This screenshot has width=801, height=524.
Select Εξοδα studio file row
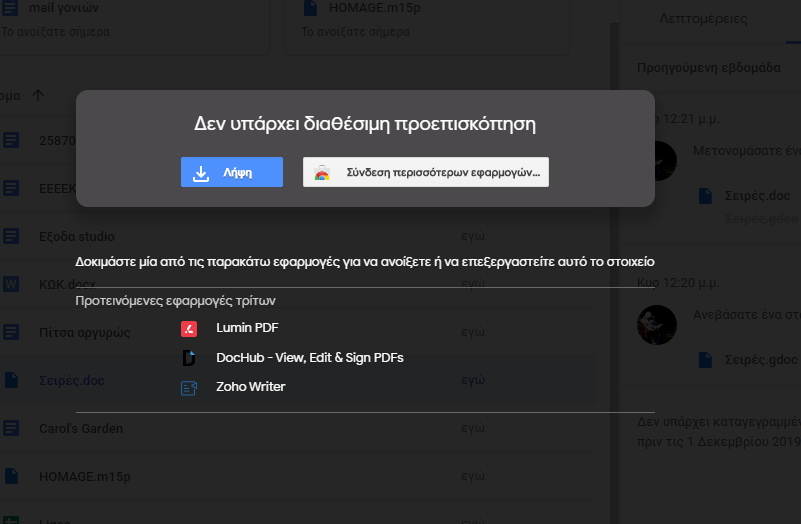pyautogui.click(x=297, y=236)
